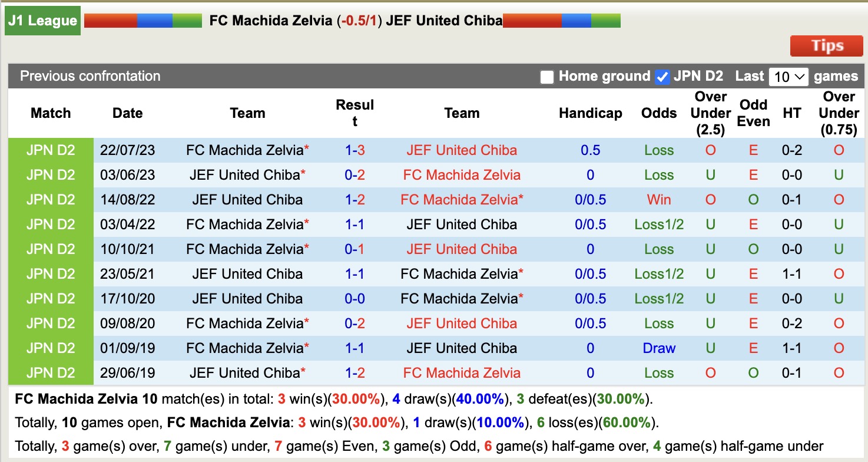Uncheck the JPN D2 filter checkbox
Image resolution: width=868 pixels, height=462 pixels.
(x=662, y=76)
